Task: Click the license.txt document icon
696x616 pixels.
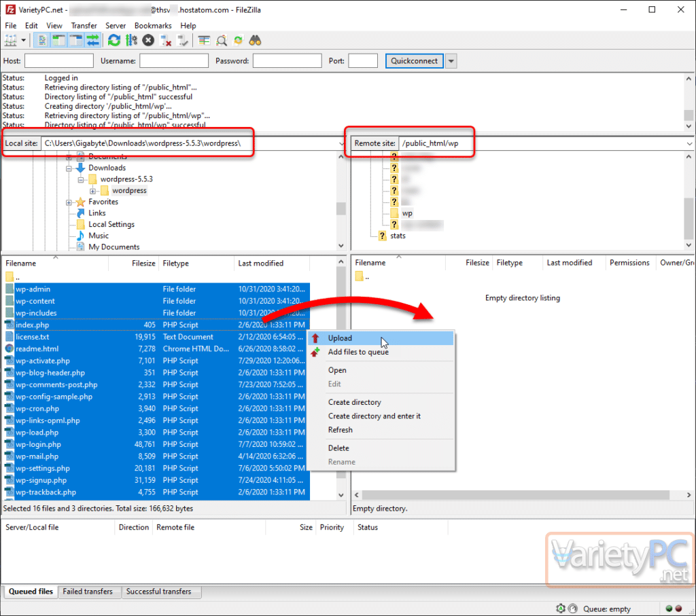Action: (10, 337)
